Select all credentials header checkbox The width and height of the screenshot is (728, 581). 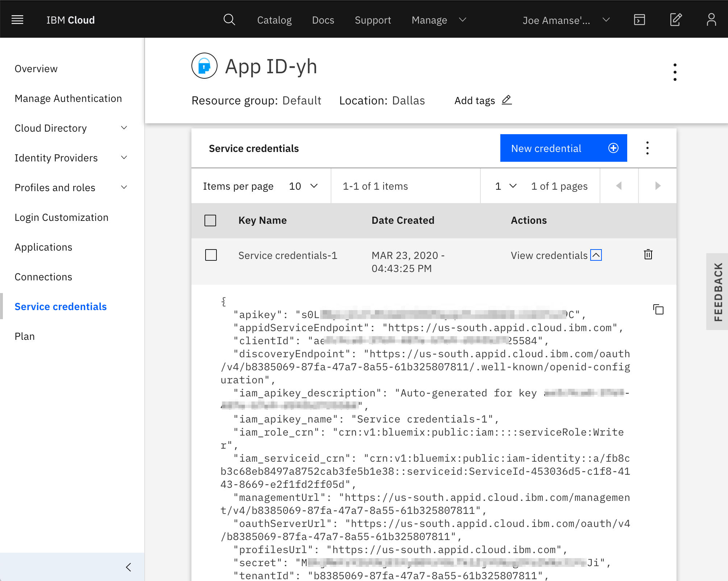[210, 221]
